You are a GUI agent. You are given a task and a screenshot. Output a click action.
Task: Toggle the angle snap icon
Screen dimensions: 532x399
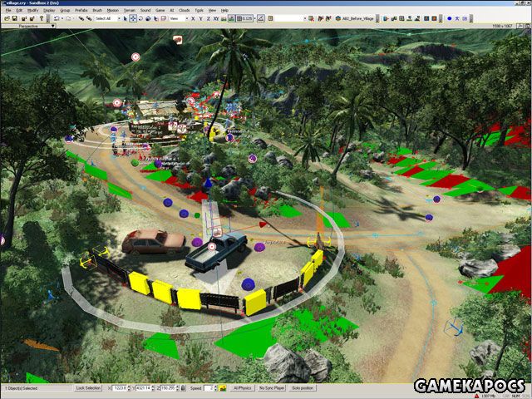[x=261, y=18]
